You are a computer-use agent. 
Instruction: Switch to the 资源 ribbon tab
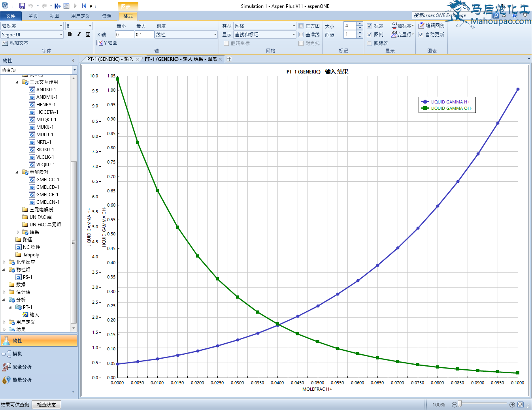tap(107, 16)
